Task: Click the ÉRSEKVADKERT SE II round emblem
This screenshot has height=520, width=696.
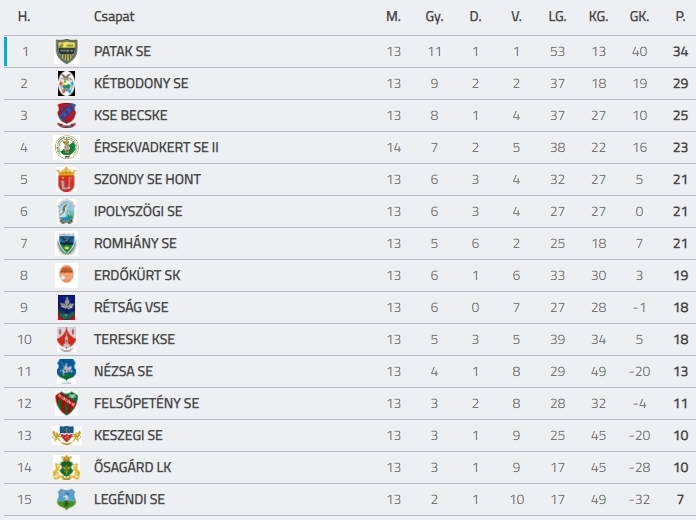Action: [67, 147]
